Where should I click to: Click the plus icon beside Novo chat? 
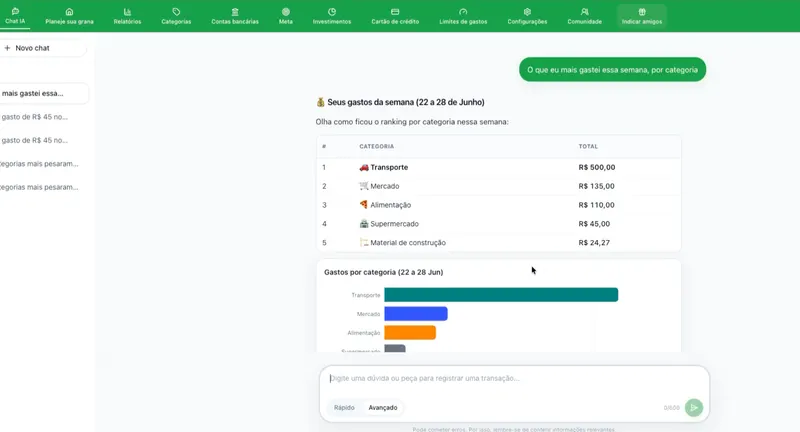(x=7, y=48)
